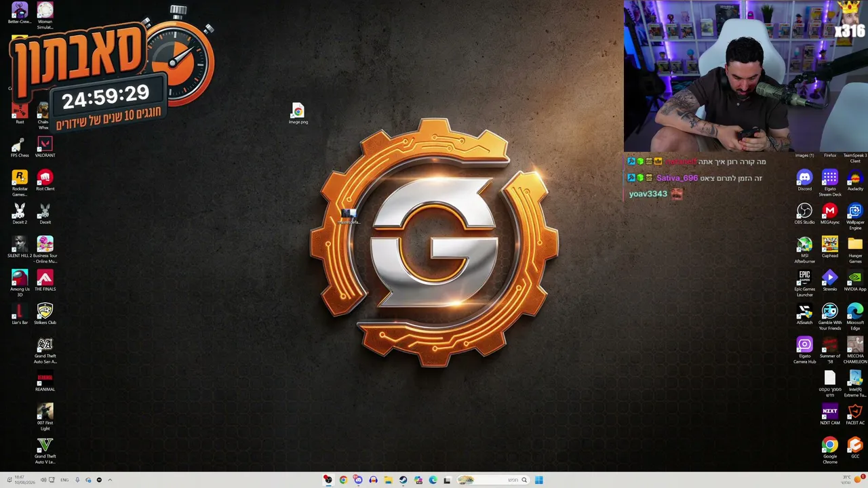The width and height of the screenshot is (868, 488).
Task: Select the Discord desktop shortcut
Action: click(x=804, y=180)
